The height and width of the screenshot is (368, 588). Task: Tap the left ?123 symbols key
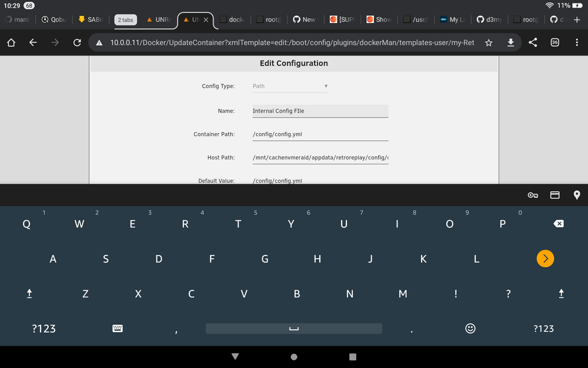44,329
